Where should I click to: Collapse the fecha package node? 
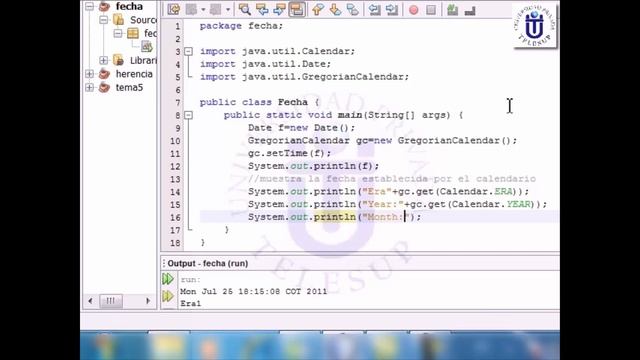118,33
